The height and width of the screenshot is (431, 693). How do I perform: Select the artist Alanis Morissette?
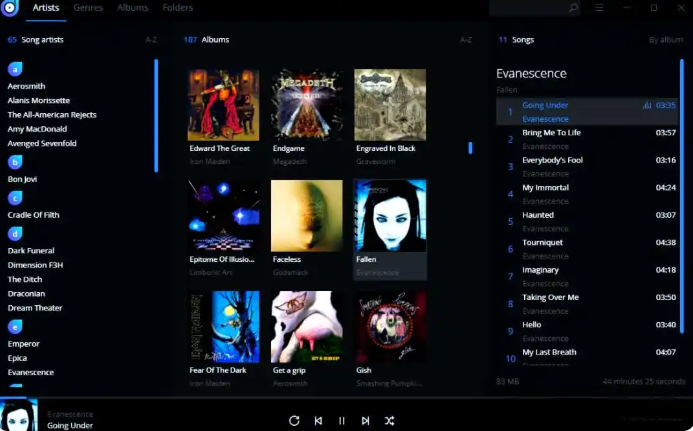click(39, 100)
